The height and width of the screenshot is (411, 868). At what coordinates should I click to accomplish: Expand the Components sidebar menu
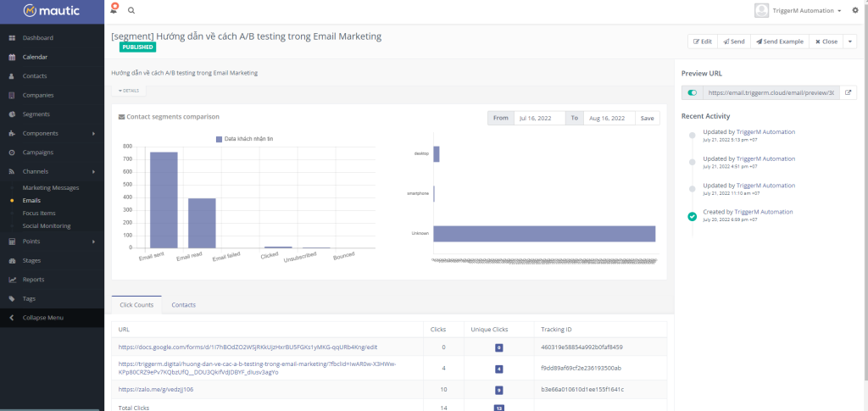point(53,133)
